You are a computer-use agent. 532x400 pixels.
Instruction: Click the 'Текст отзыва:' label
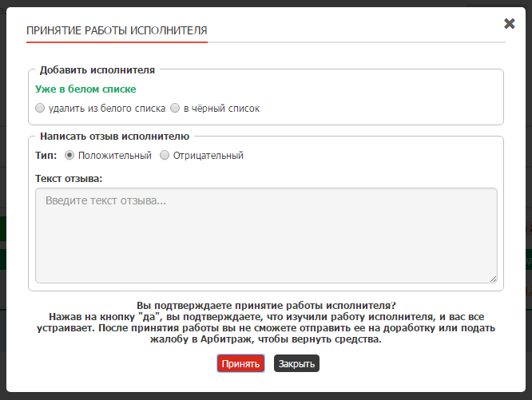point(69,179)
